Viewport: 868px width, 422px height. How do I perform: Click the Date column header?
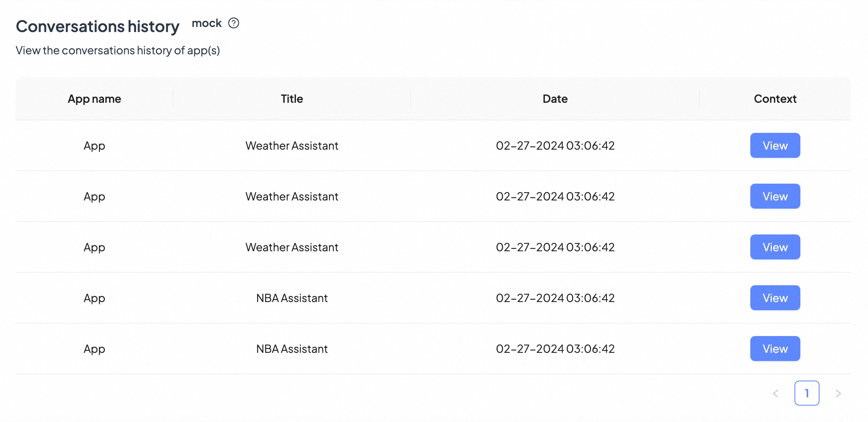click(x=555, y=99)
